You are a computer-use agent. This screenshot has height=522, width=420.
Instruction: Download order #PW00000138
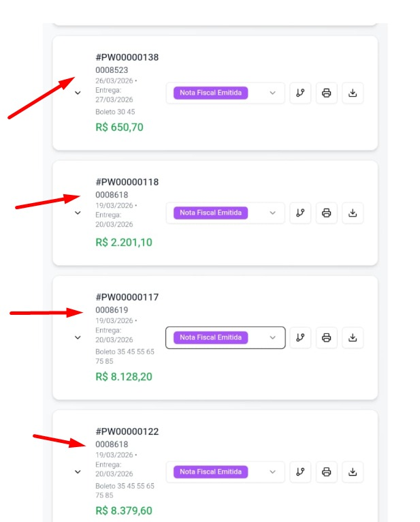(353, 93)
